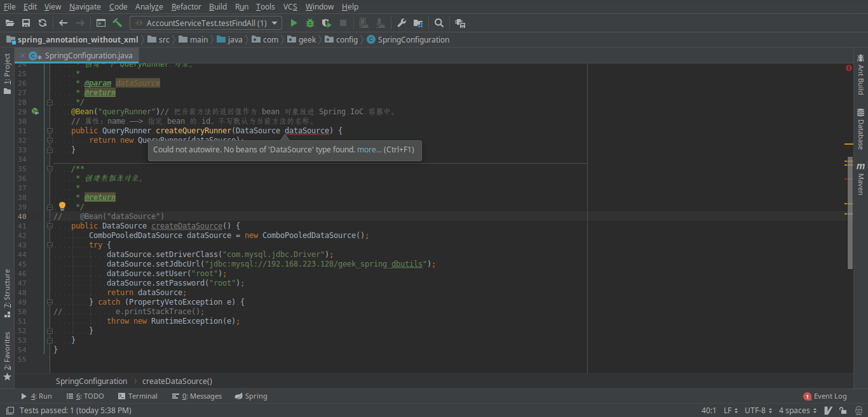
Task: Click the bean gutter icon on line 29
Action: (36, 112)
